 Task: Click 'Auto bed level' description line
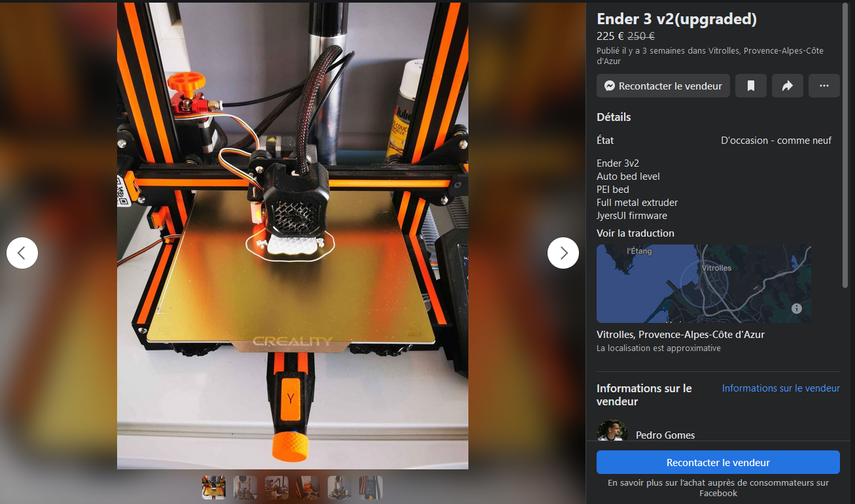tap(628, 176)
